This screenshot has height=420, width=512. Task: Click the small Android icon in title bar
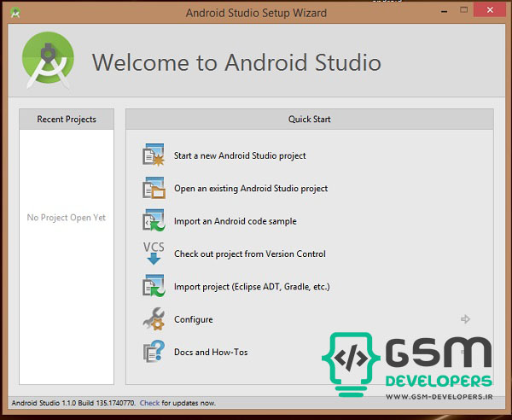click(15, 13)
